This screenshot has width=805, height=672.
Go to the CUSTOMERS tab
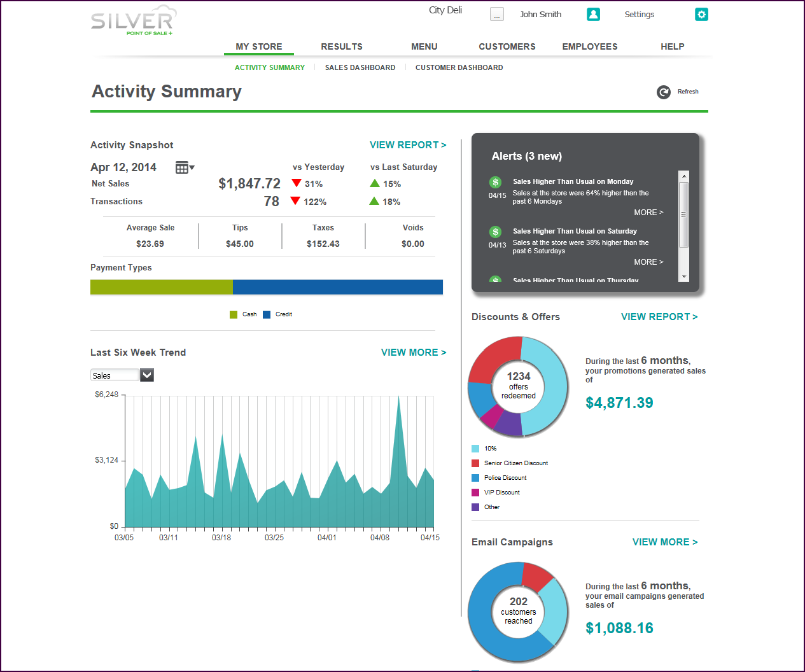pyautogui.click(x=507, y=46)
